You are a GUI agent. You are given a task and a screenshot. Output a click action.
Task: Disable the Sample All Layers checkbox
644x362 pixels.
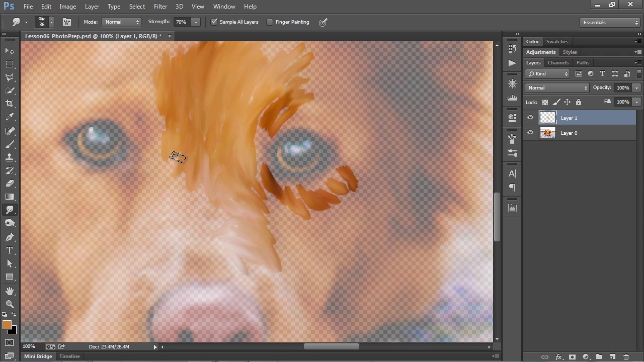click(214, 22)
